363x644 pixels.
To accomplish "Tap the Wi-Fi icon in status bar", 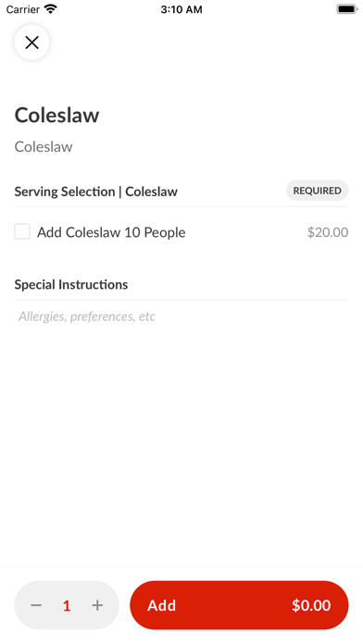I will 51,9.
